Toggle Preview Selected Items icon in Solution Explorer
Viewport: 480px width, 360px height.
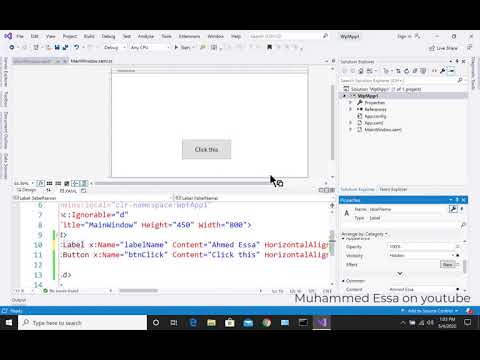coord(452,71)
